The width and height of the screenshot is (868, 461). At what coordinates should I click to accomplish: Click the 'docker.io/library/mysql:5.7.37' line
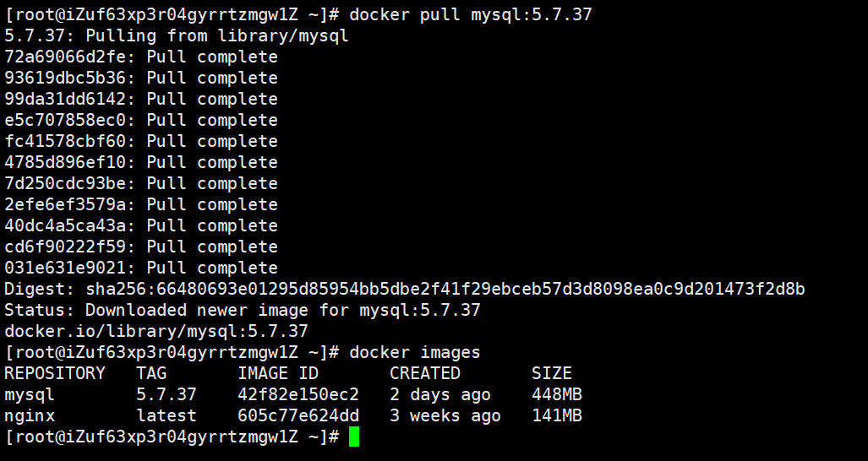coord(156,331)
